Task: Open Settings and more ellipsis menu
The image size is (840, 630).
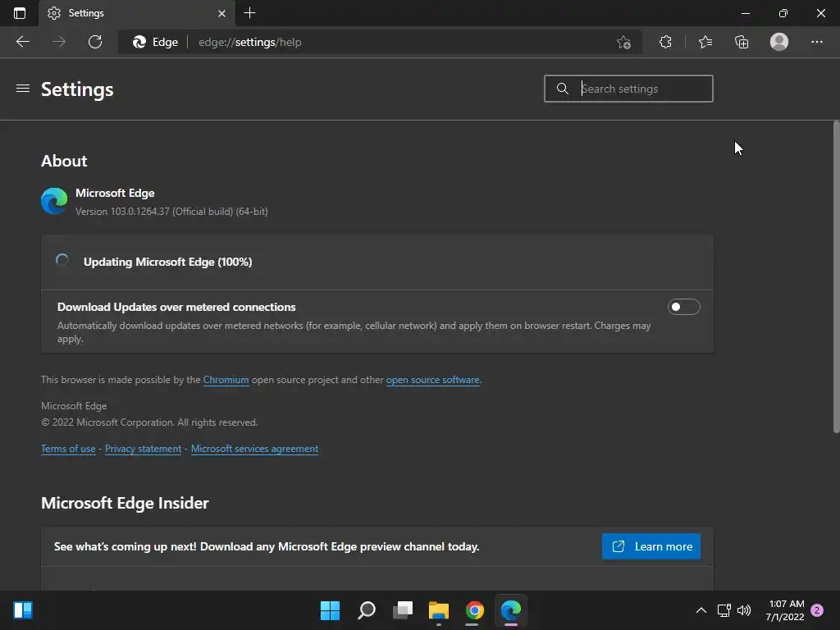Action: [816, 42]
